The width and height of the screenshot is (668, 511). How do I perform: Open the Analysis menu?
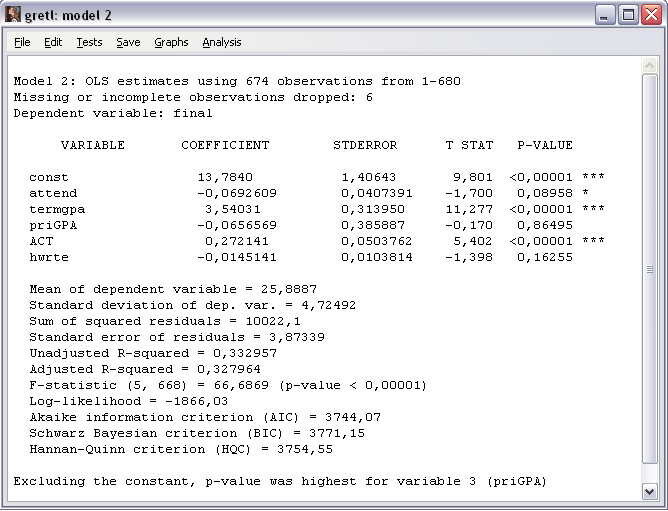[222, 42]
